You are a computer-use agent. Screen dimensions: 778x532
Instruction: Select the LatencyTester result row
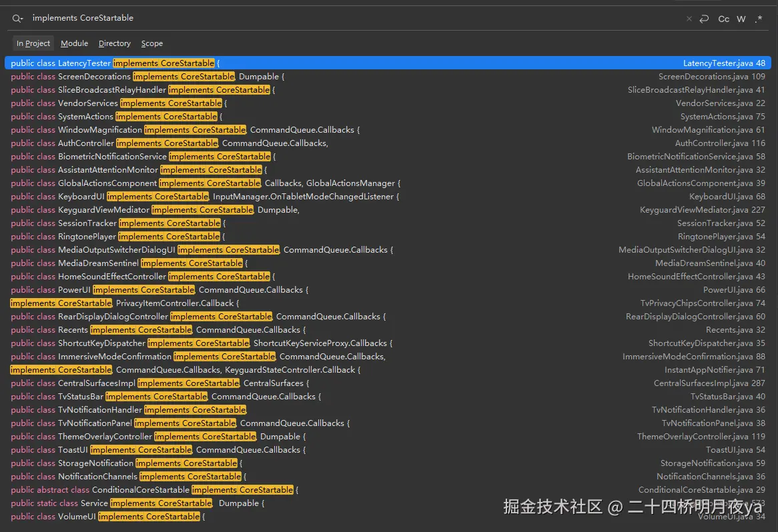(x=388, y=63)
